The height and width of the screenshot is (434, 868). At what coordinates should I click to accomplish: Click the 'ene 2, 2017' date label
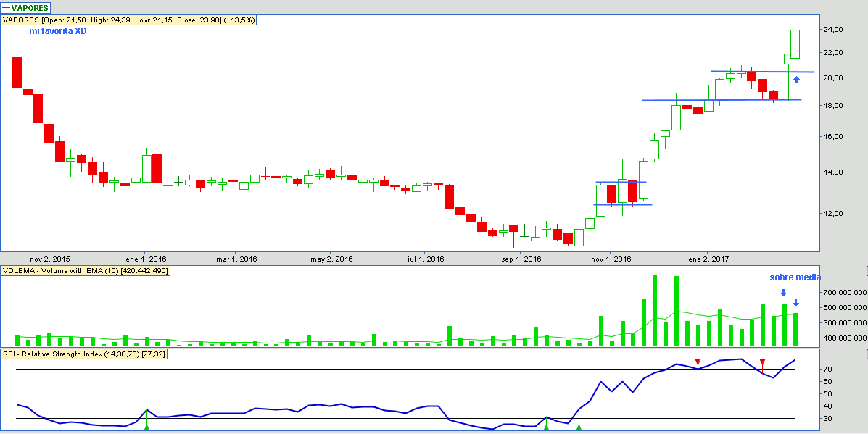pos(708,259)
